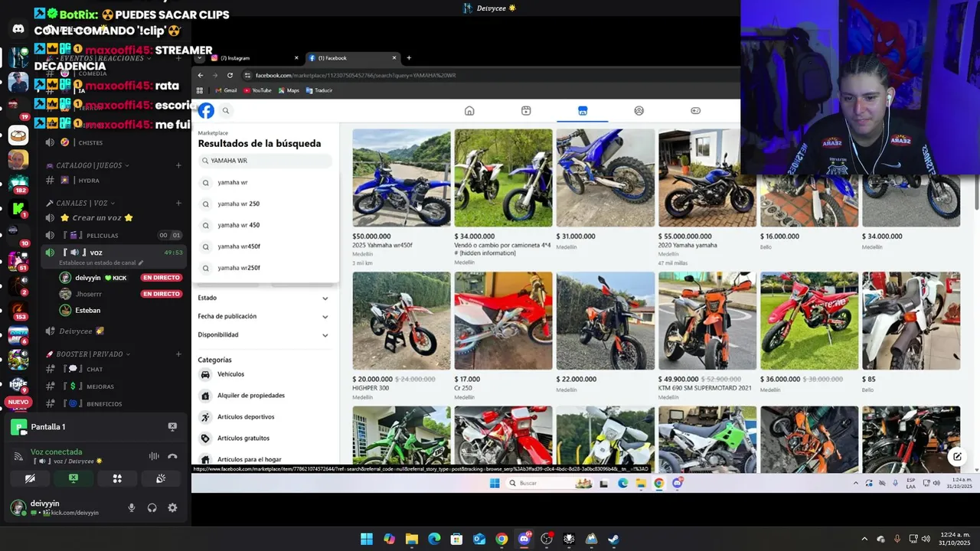Open the tab search dropdown arrow
The width and height of the screenshot is (980, 551).
[200, 58]
